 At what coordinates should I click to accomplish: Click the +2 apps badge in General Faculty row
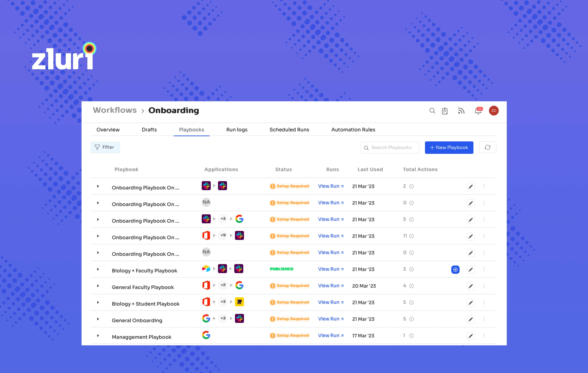223,285
